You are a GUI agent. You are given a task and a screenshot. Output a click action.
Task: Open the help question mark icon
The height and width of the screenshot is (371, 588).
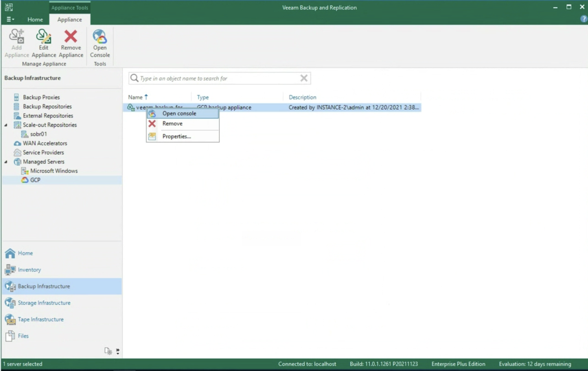[x=583, y=19]
